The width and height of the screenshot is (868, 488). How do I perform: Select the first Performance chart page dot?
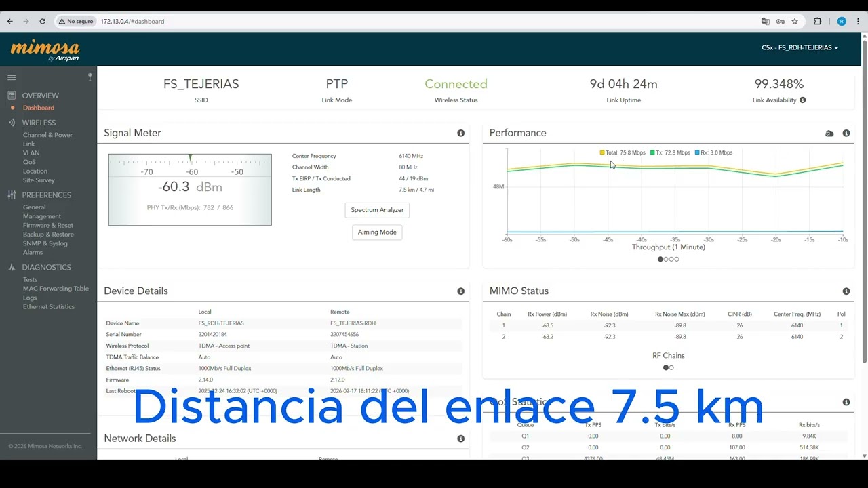tap(660, 259)
